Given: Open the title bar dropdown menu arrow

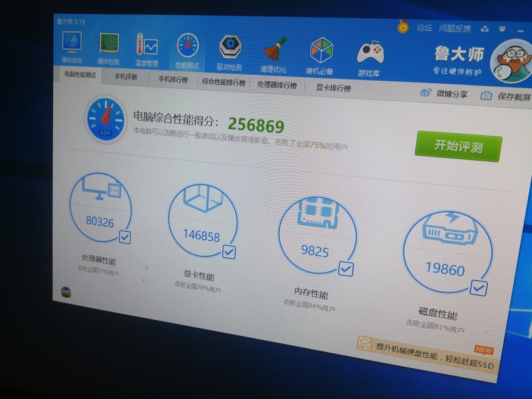Looking at the screenshot, I should click(x=503, y=29).
